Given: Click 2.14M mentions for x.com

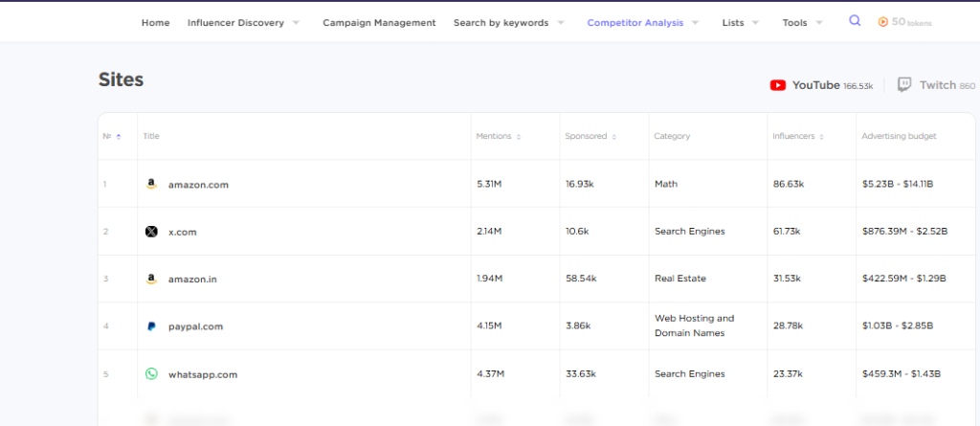Looking at the screenshot, I should point(489,232).
